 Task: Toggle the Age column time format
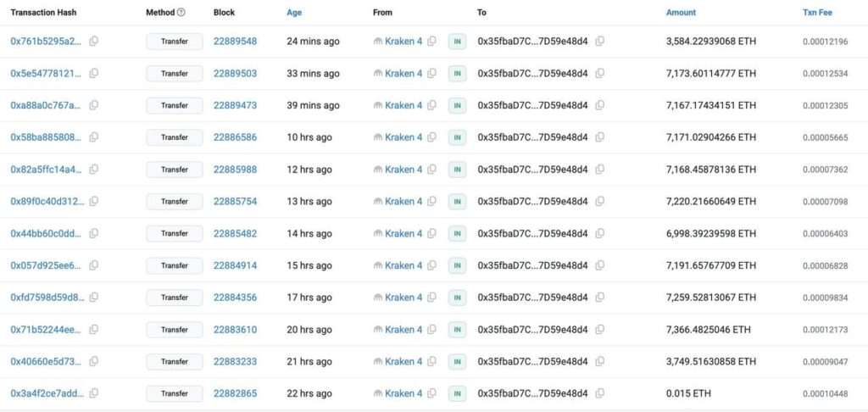(x=293, y=13)
